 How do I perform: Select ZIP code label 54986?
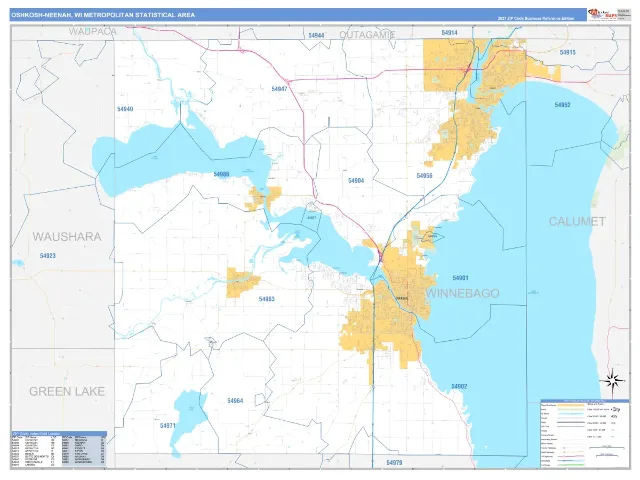point(221,174)
